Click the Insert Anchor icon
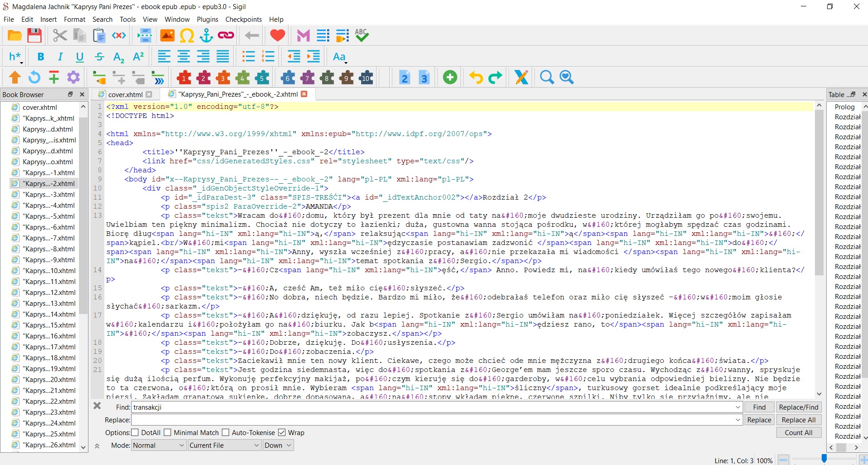 (206, 35)
